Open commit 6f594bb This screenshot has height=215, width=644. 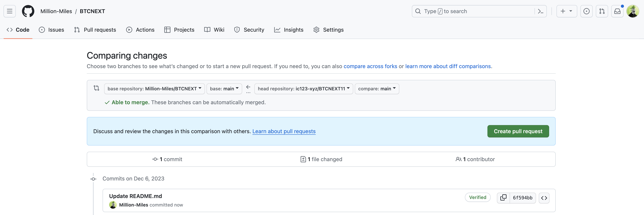coord(523,198)
